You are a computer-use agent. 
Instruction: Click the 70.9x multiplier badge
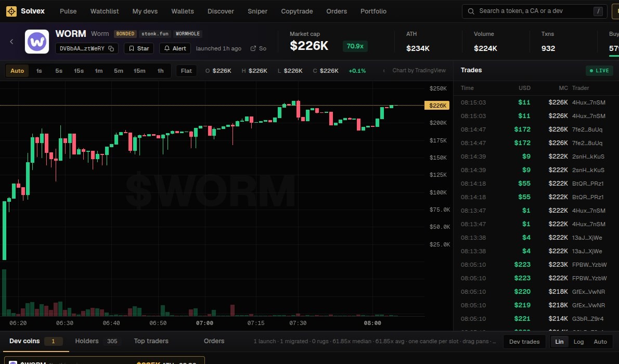[355, 46]
